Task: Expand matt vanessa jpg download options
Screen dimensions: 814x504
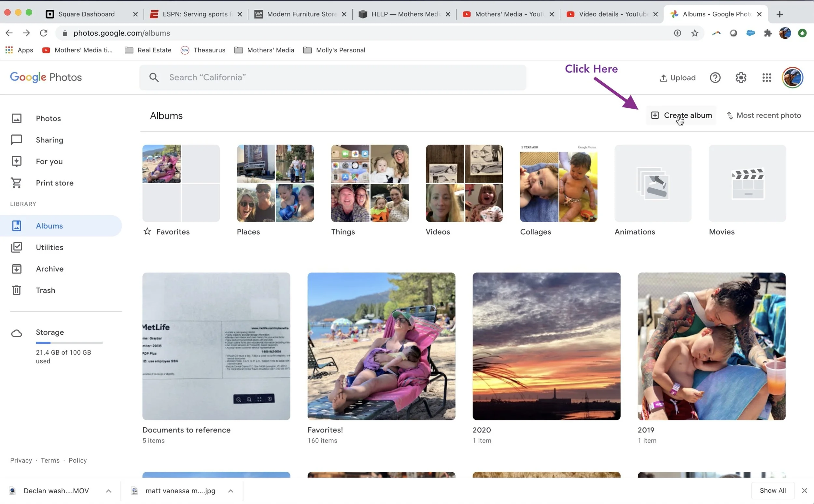Action: click(231, 491)
